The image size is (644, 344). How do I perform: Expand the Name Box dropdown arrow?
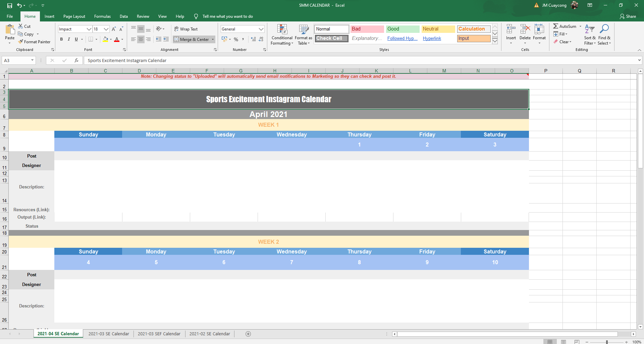click(x=32, y=60)
